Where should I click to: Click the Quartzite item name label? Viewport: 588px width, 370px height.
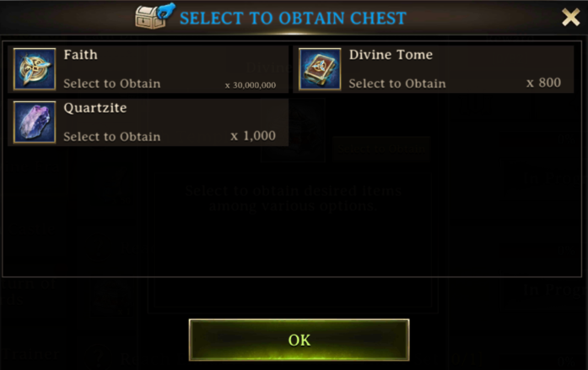(95, 108)
